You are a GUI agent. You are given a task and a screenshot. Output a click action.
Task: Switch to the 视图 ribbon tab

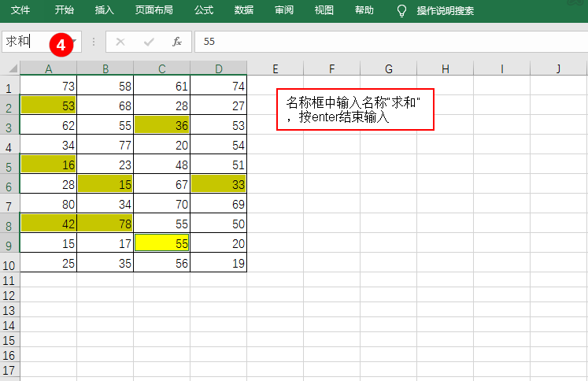(324, 10)
